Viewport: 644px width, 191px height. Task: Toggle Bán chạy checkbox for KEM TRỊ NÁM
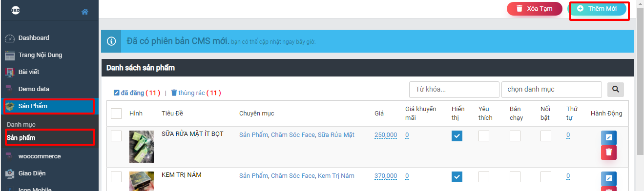tap(515, 177)
